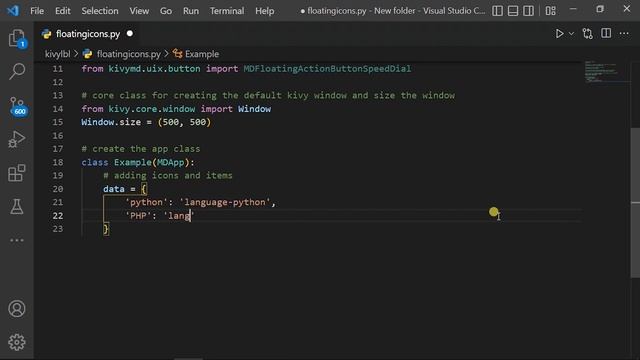The width and height of the screenshot is (640, 360).
Task: Open the customize layout control
Action: pyautogui.click(x=551, y=11)
